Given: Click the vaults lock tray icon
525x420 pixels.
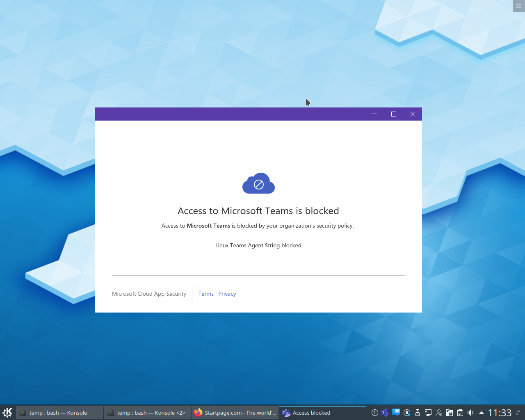Looking at the screenshot, I should [450, 413].
